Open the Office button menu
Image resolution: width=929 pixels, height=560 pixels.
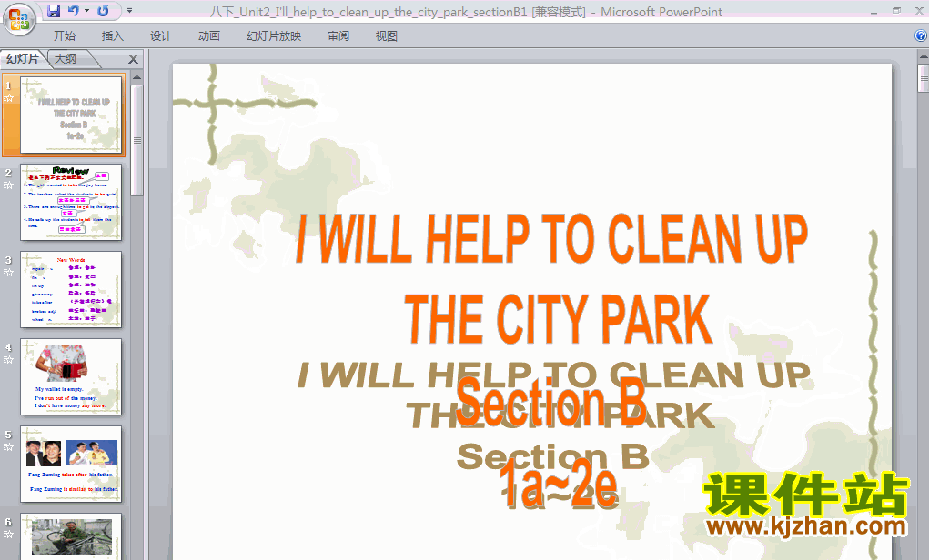pyautogui.click(x=19, y=19)
